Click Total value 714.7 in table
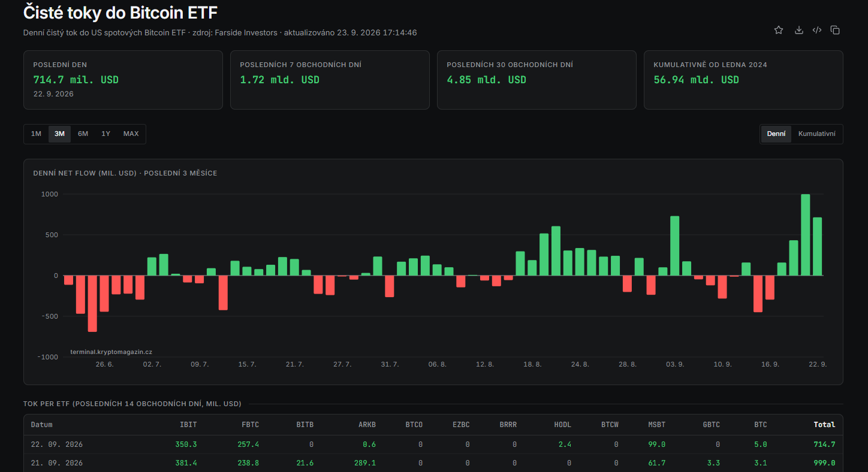Image resolution: width=868 pixels, height=472 pixels. 824,444
